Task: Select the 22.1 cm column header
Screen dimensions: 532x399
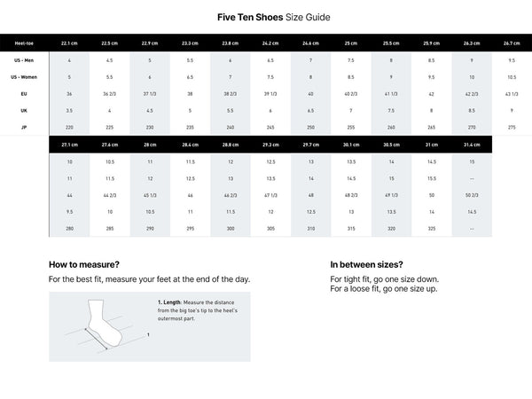Action: click(70, 43)
